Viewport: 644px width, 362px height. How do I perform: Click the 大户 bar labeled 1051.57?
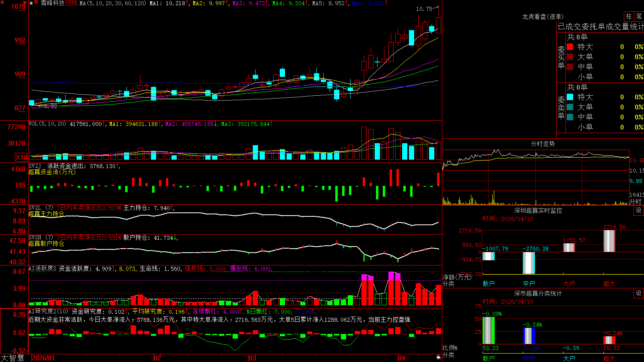569,248
